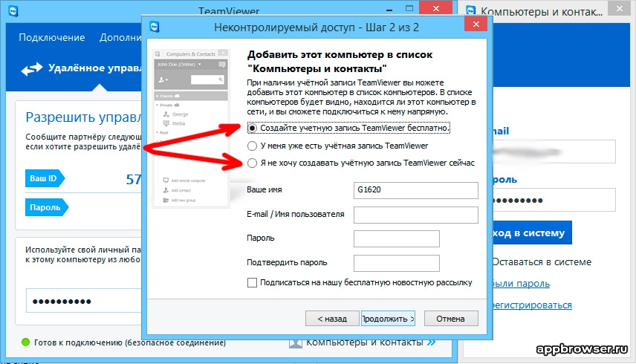Focus the password field in contacts window
Image resolution: width=636 pixels, height=364 pixels.
(554, 200)
